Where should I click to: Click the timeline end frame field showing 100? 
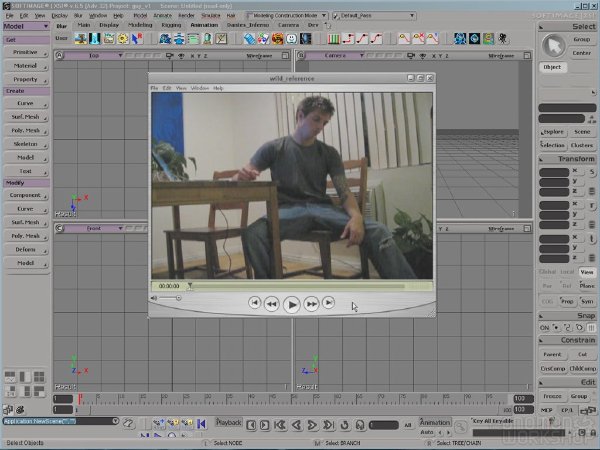[x=523, y=399]
